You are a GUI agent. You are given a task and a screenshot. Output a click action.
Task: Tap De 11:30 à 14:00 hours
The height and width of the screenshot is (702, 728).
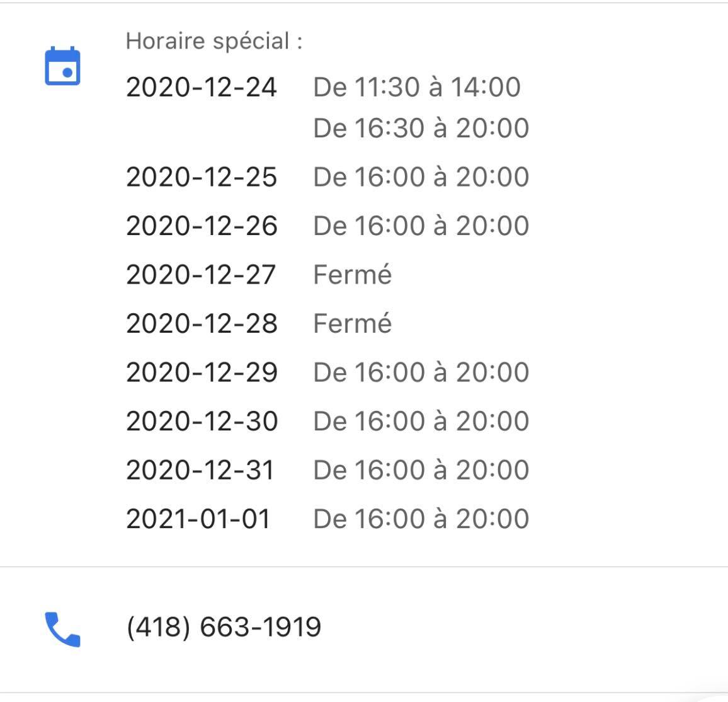click(x=417, y=88)
